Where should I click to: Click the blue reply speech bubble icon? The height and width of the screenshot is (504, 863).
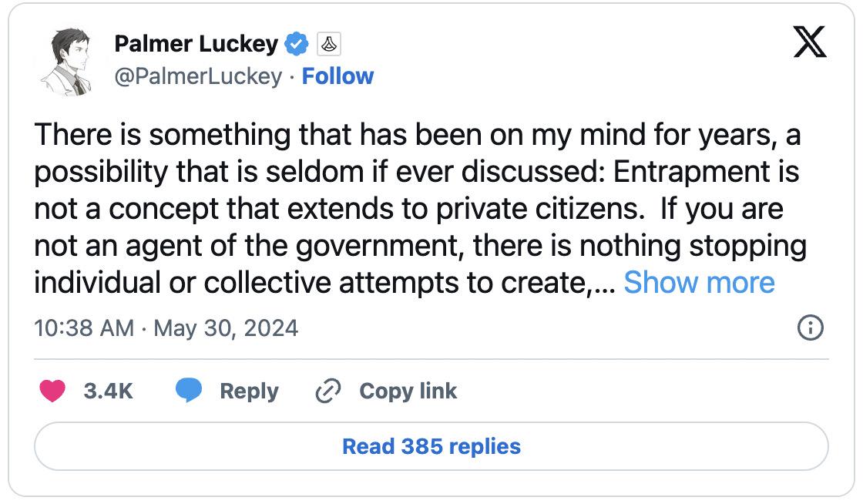(188, 391)
